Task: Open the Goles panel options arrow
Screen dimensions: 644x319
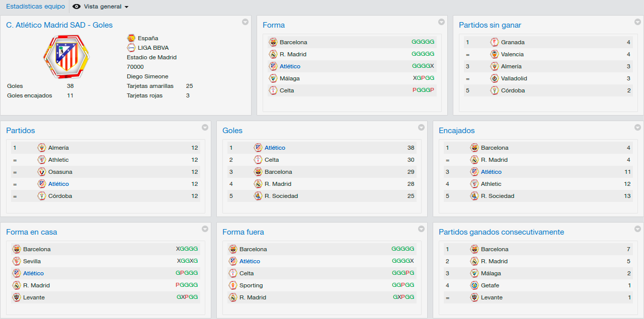Action: 421,127
